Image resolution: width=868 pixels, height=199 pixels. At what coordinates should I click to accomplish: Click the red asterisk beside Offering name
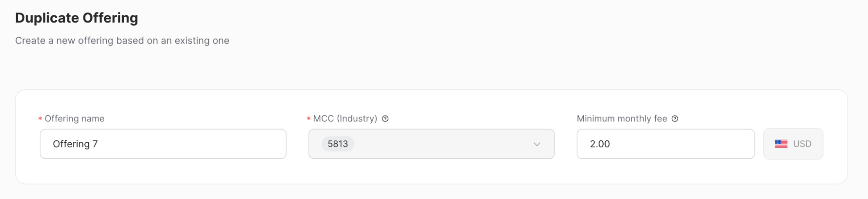click(x=40, y=119)
